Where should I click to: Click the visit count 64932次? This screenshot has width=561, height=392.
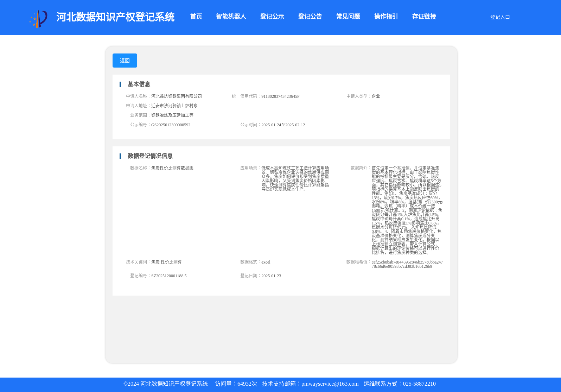247,384
